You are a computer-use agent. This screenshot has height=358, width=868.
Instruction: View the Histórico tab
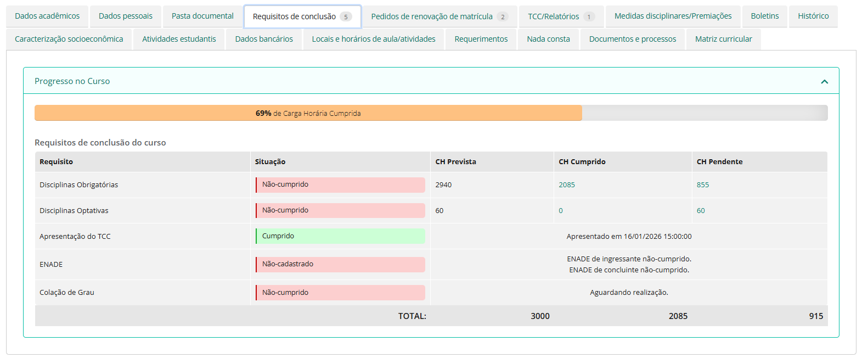coord(813,16)
